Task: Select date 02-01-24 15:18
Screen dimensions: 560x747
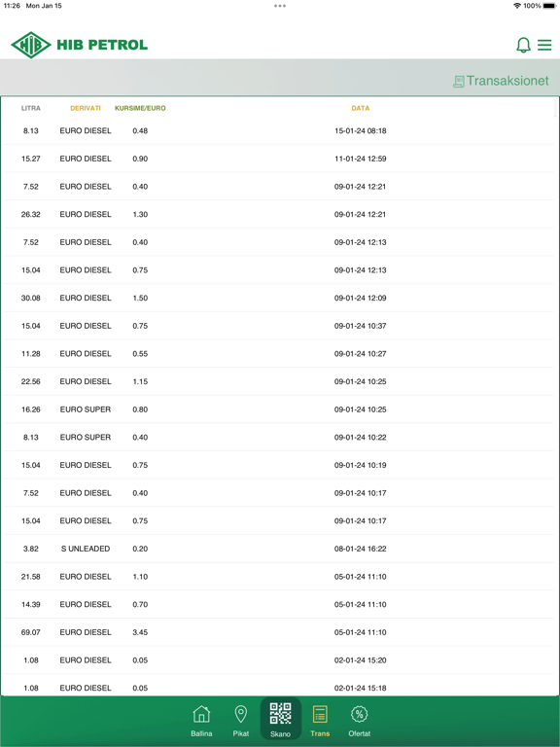Action: tap(361, 688)
